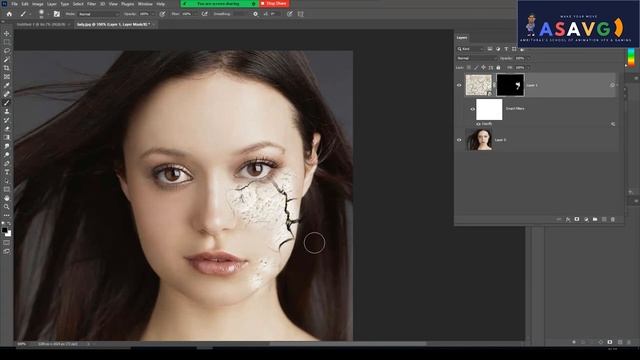Click the foreground color swatch

4,231
